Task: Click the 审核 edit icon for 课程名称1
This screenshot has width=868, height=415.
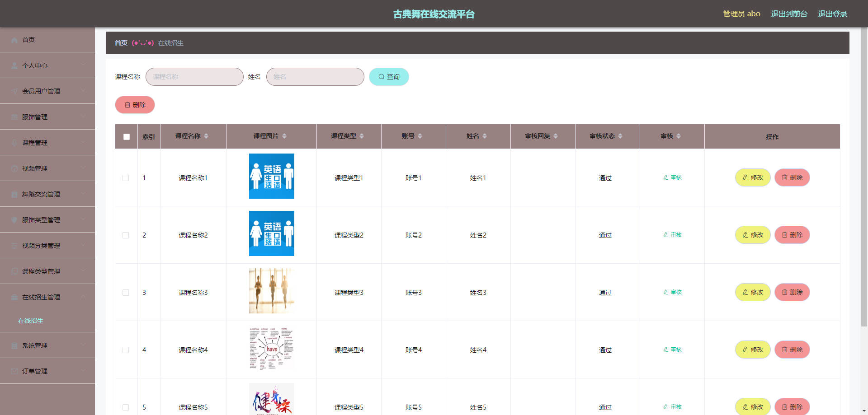Action: click(665, 177)
